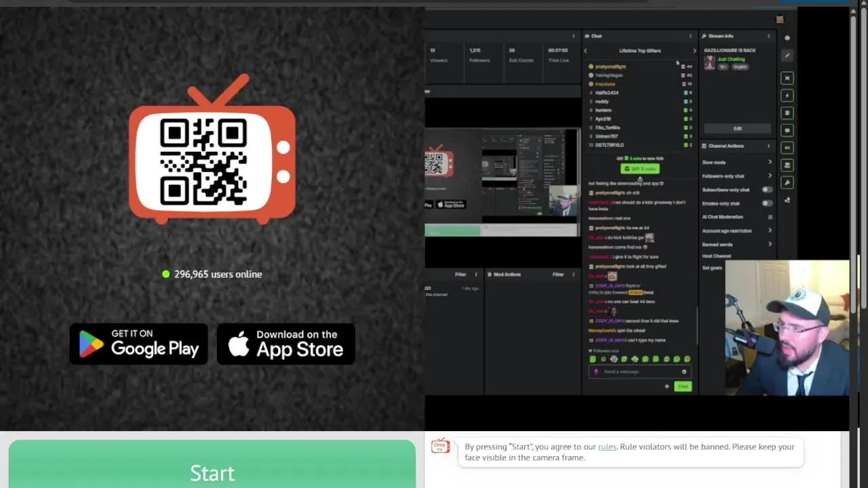Go to previous gifters leaderboard page

(586, 51)
